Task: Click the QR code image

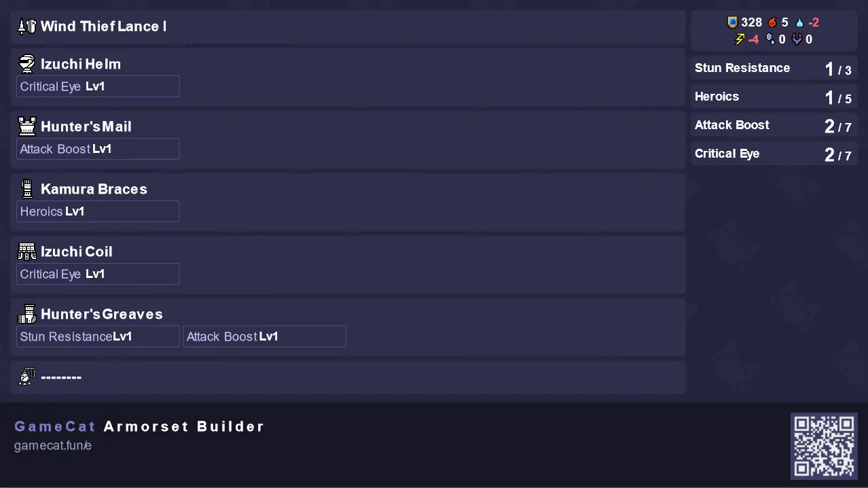Action: tap(824, 446)
